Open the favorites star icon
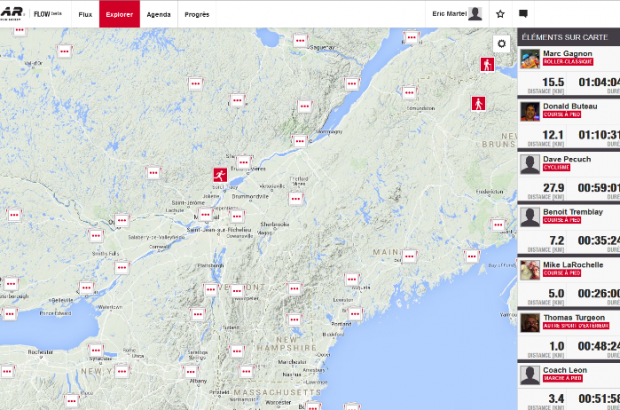 point(500,14)
